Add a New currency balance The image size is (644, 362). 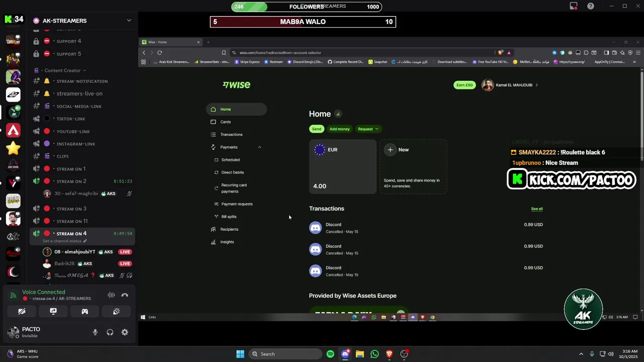pos(413,166)
